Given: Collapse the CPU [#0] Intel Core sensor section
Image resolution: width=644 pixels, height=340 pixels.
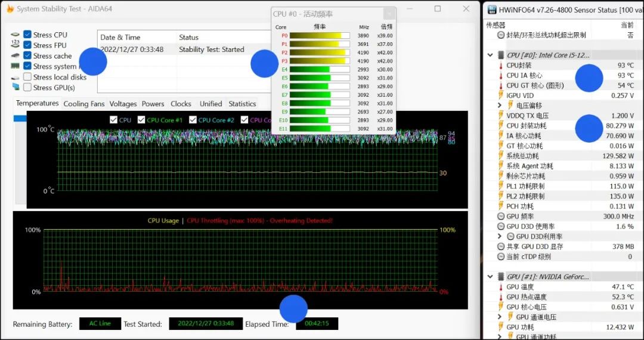Looking at the screenshot, I should click(x=490, y=55).
